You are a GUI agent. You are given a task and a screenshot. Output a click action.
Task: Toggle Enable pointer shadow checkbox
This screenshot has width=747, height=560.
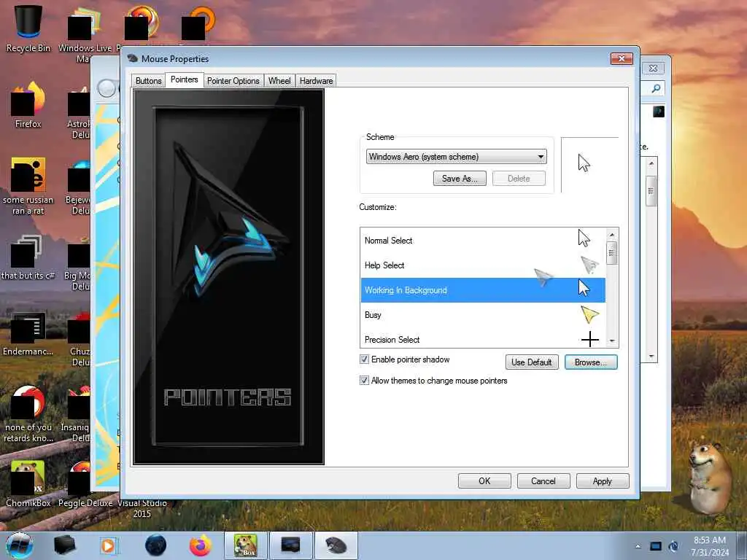point(364,359)
